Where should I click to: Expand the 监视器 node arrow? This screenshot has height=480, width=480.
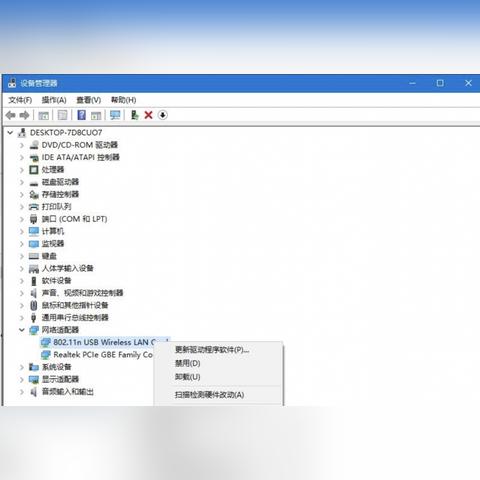click(x=22, y=244)
